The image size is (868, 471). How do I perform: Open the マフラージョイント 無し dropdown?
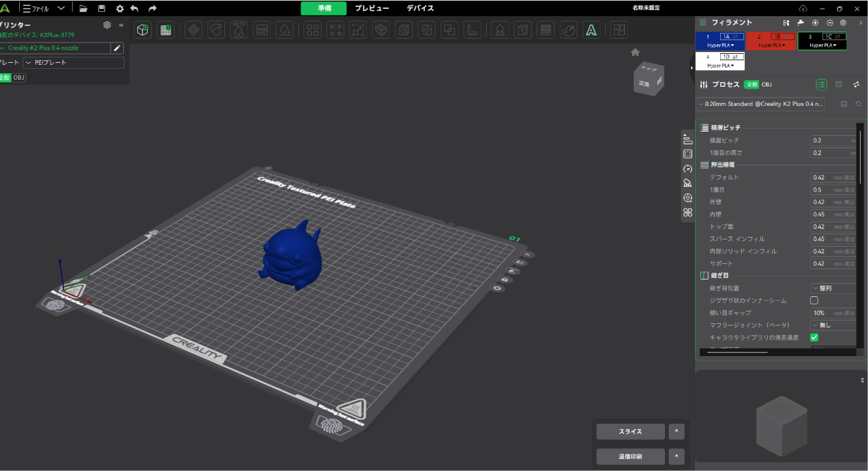click(x=833, y=326)
